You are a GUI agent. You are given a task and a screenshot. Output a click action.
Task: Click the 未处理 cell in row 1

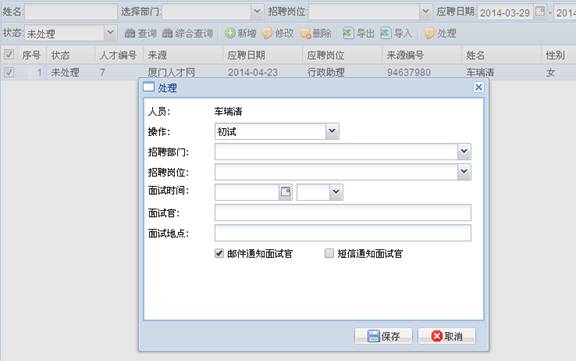65,72
